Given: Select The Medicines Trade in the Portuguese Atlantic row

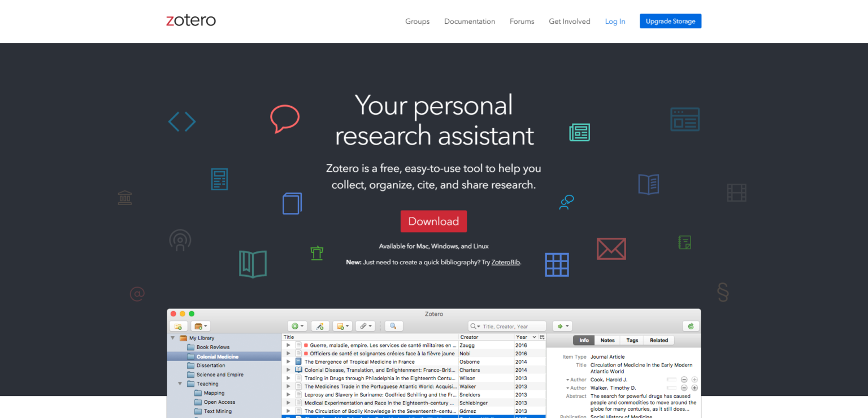Looking at the screenshot, I should [x=414, y=386].
